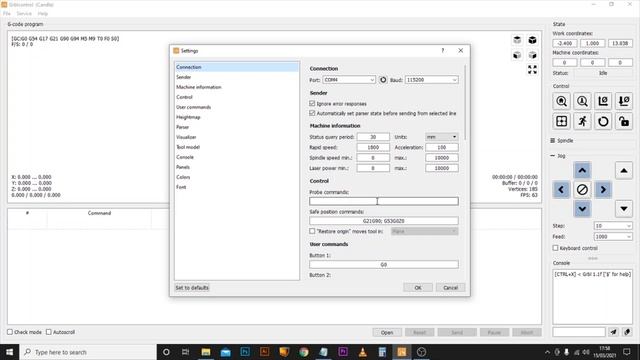Open Chrome from the taskbar

tap(304, 352)
